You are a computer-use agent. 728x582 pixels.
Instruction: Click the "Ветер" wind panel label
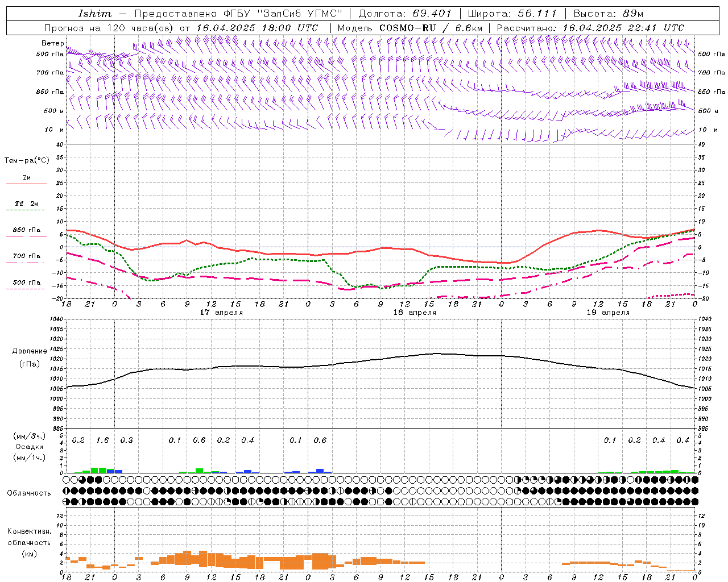[x=52, y=43]
